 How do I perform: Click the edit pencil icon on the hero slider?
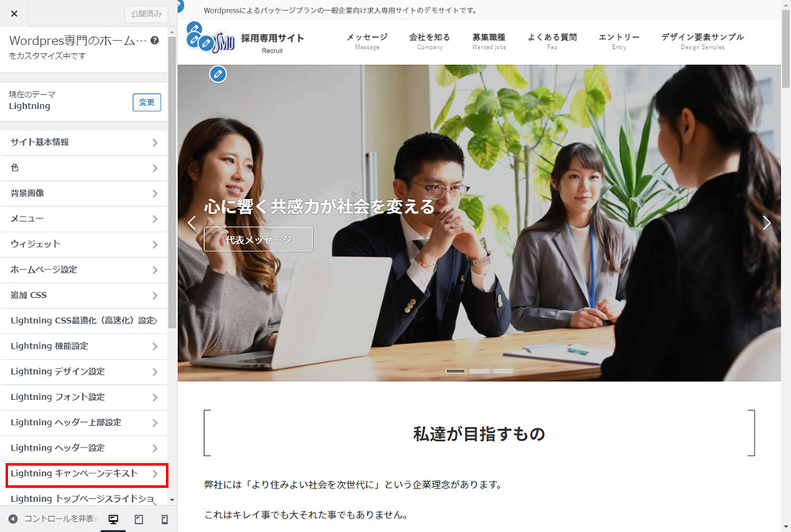[x=218, y=74]
